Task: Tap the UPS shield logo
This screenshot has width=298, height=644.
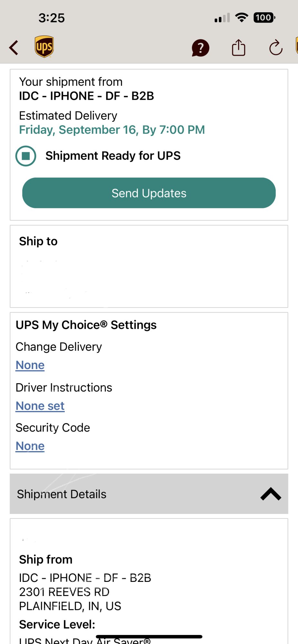Action: pyautogui.click(x=44, y=47)
